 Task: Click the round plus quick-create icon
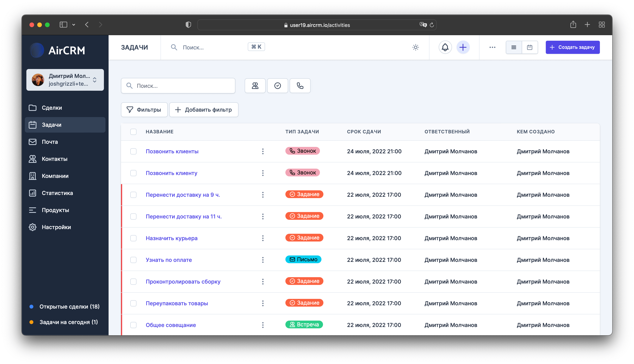tap(463, 47)
